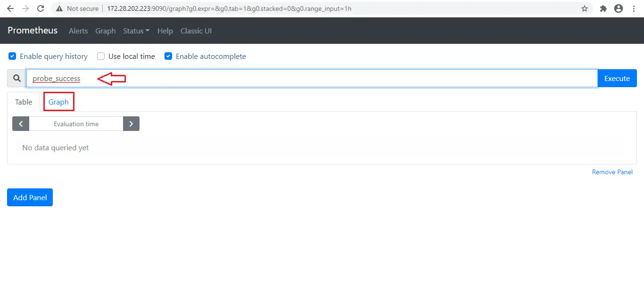The height and width of the screenshot is (292, 644).
Task: Bookmark this page with the star icon
Action: (585, 8)
